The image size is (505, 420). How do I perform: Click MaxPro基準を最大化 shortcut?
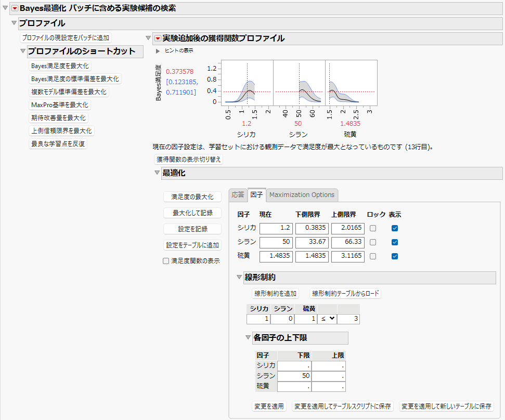coord(60,105)
